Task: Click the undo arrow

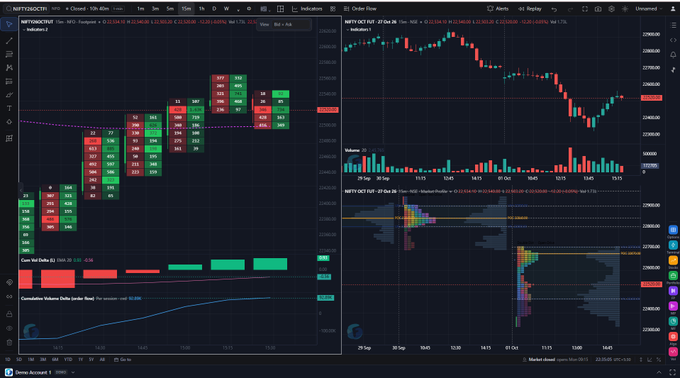Action: point(554,9)
